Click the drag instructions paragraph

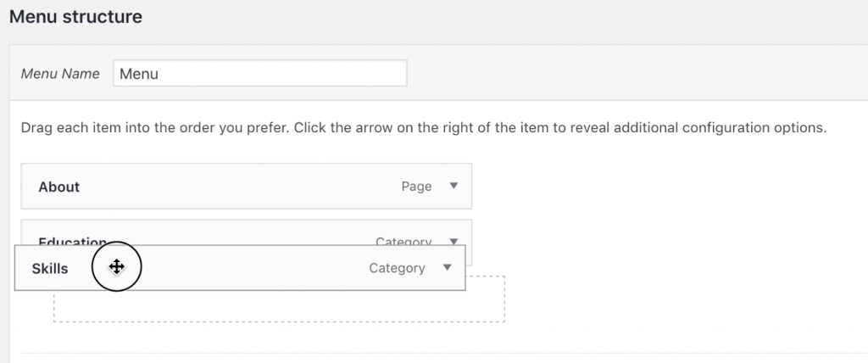pos(424,128)
